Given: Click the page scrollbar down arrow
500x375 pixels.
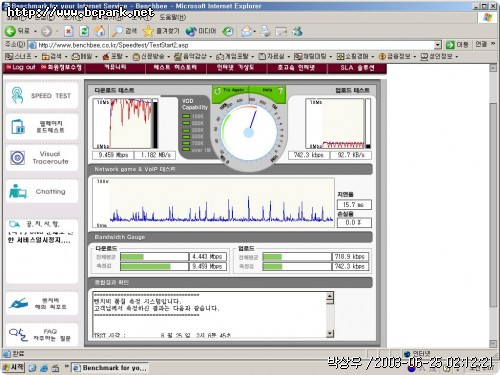Looking at the screenshot, I should pos(493,343).
